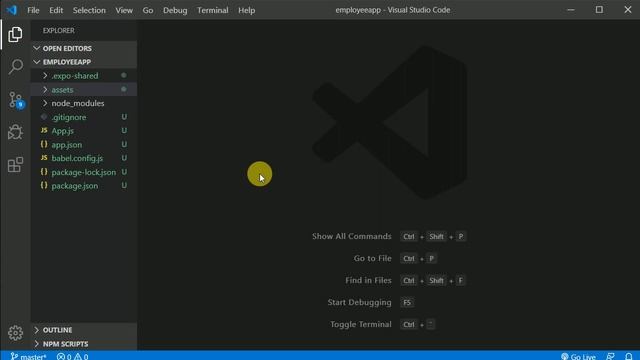Screen dimensions: 640x360
Task: Collapse the EMPLOYEEAPP folder section
Action: point(37,62)
